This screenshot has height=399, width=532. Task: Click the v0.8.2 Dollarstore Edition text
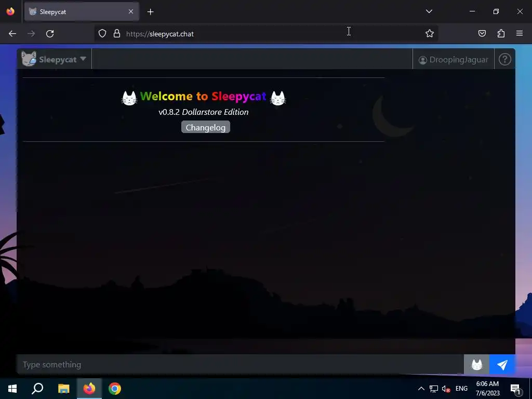pyautogui.click(x=204, y=112)
